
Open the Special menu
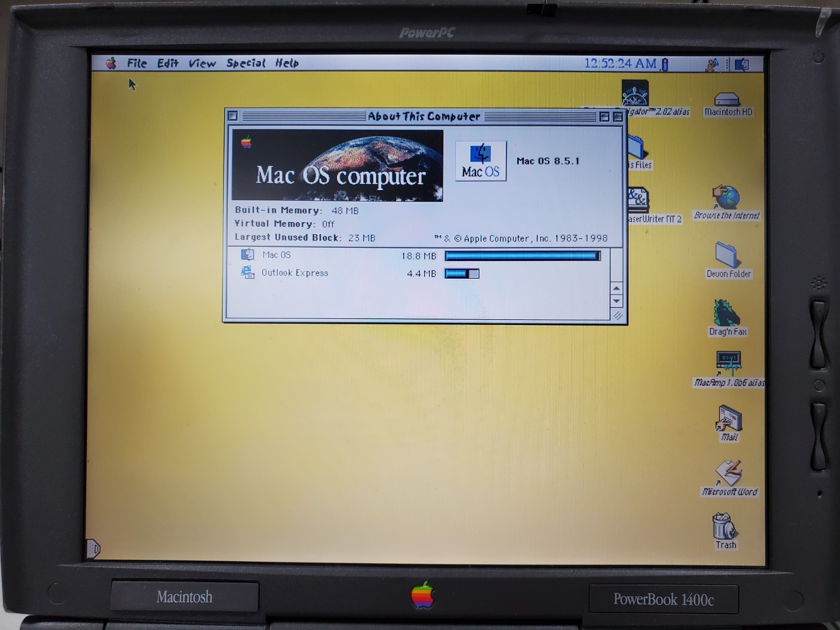pyautogui.click(x=245, y=63)
